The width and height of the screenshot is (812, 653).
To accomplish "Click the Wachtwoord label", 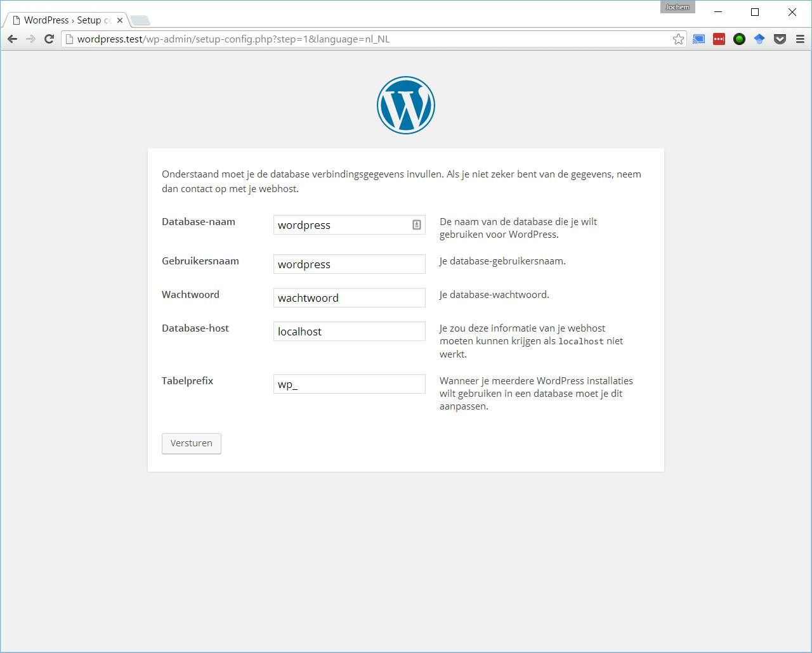I will (190, 295).
